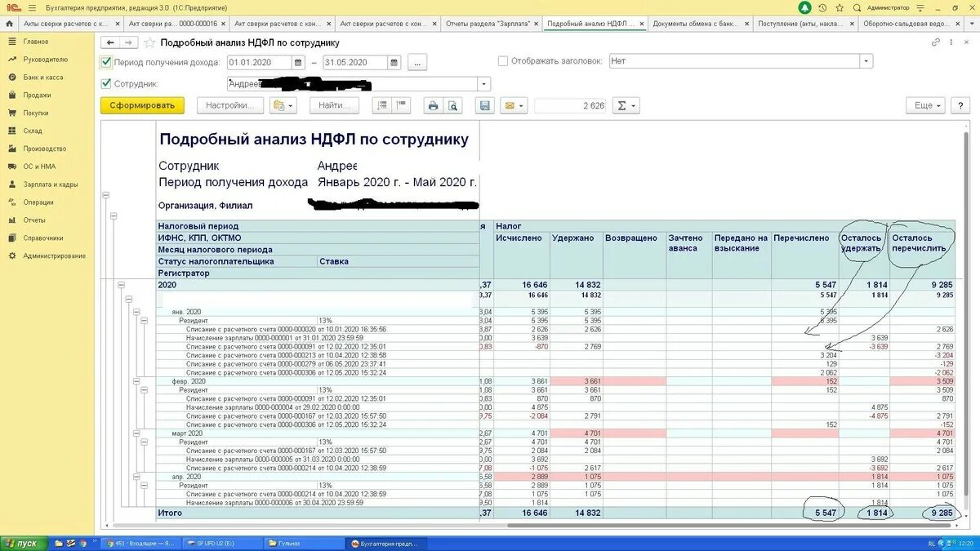980x551 pixels.
Task: Print the report with printer icon
Action: 434,105
